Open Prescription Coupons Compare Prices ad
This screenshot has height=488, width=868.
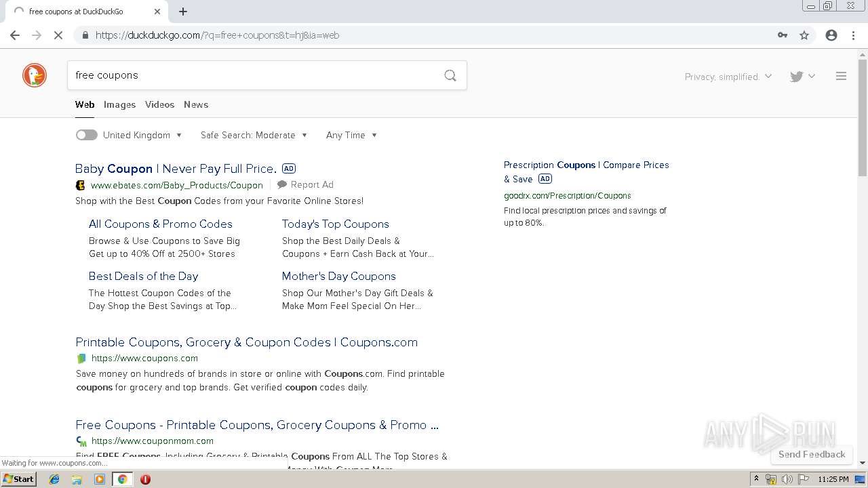[x=587, y=171]
